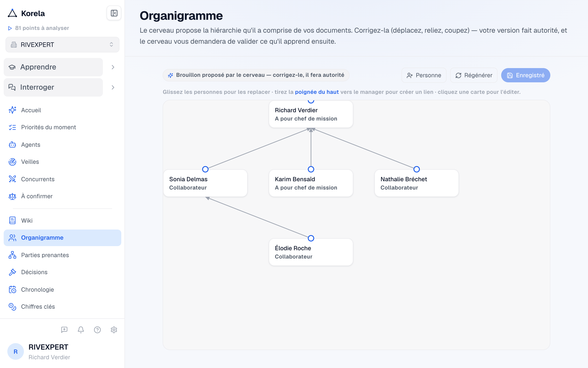Expand the Interroger section chevron

(x=113, y=87)
